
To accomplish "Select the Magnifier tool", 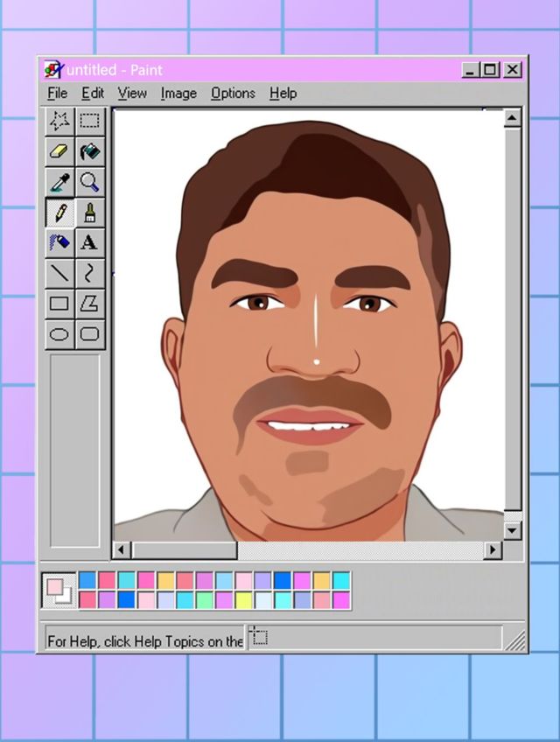I will click(x=89, y=182).
